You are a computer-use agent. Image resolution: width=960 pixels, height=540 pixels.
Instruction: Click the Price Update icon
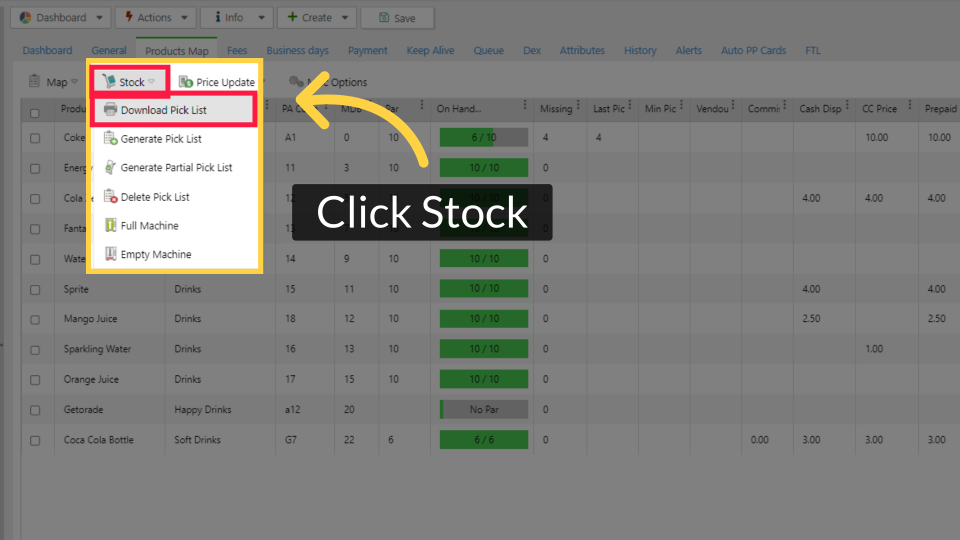coord(186,81)
